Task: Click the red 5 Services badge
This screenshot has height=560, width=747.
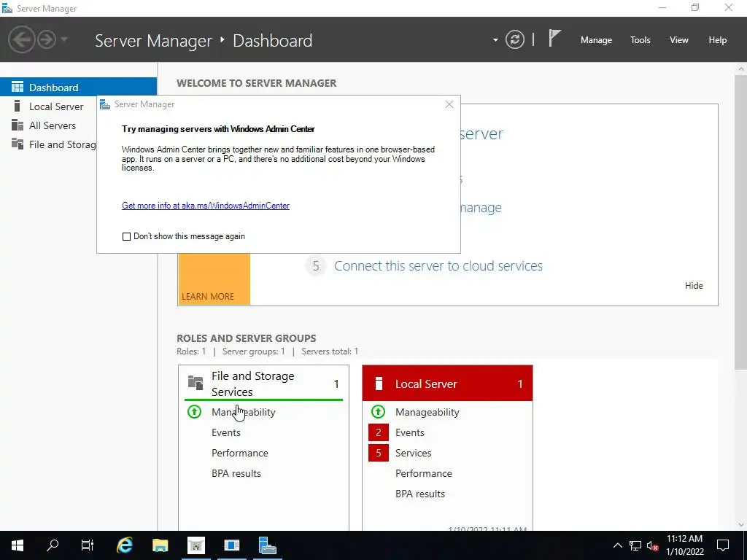Action: click(x=379, y=453)
